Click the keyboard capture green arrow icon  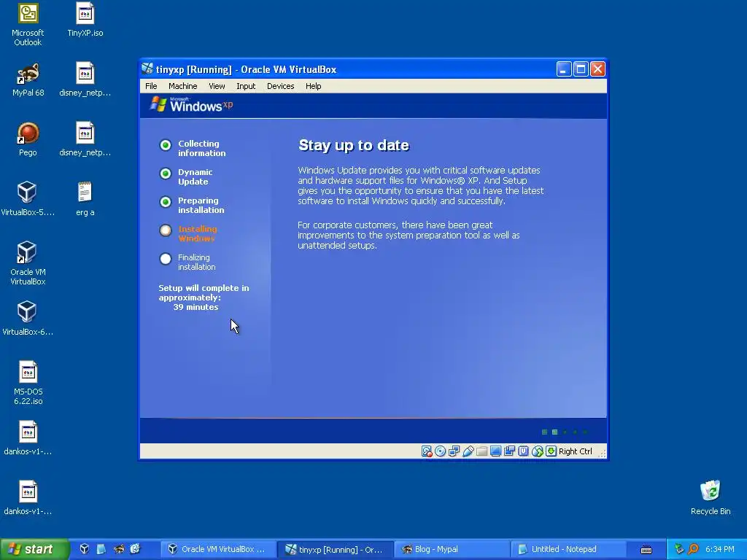pos(551,451)
